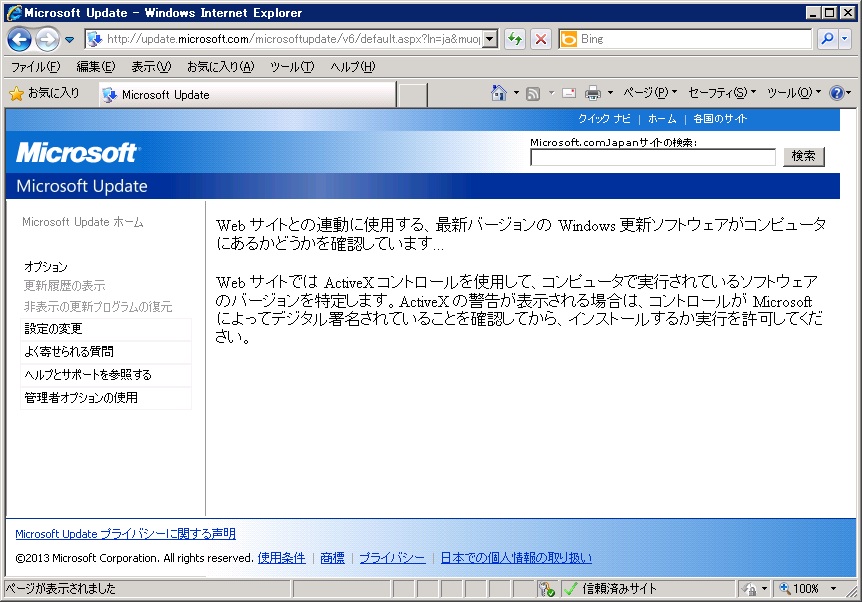Click the blue Help question mark icon

pyautogui.click(x=836, y=93)
